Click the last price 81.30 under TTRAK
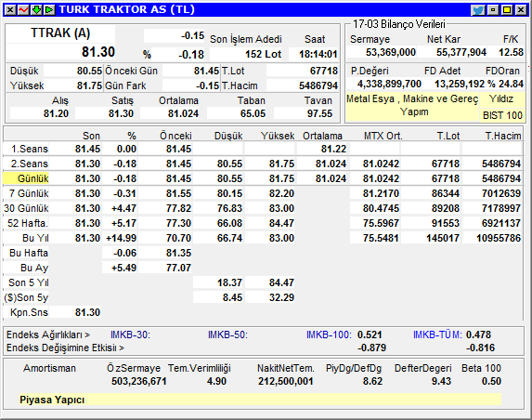The image size is (532, 420). click(98, 52)
